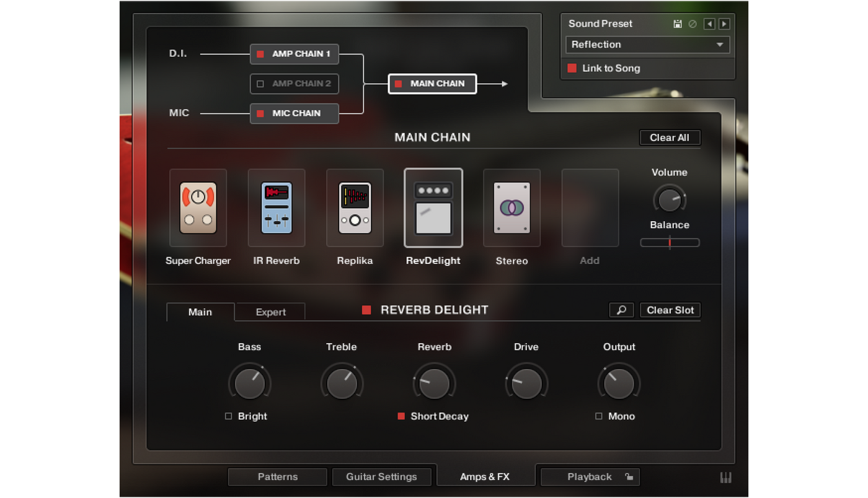Switch to the Main parameters tab
Screen dimensions: 868x498
coord(200,312)
